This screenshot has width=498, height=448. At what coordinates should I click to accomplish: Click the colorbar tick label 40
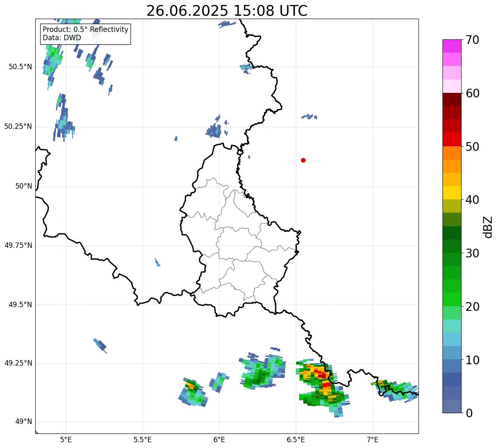tap(472, 200)
